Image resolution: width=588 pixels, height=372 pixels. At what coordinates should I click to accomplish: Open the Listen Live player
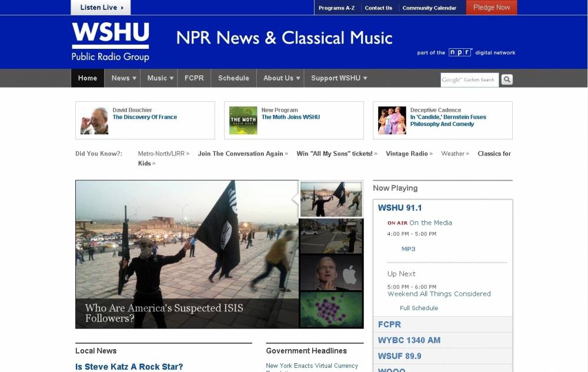[101, 8]
